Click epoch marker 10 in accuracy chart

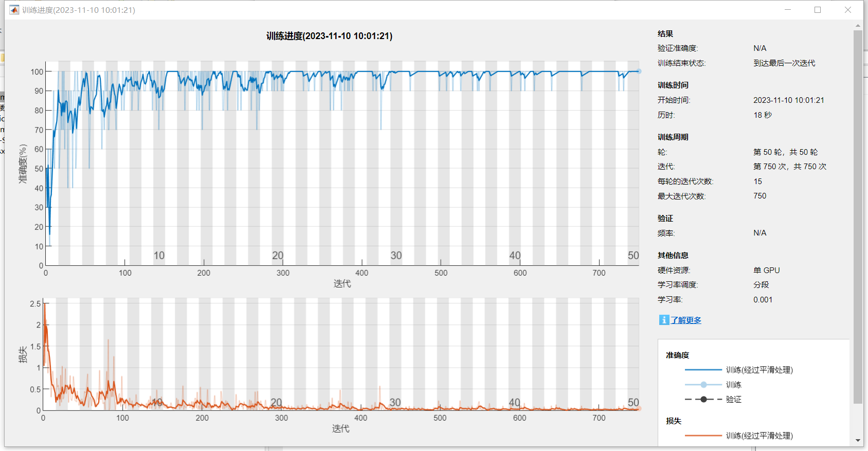(x=159, y=256)
